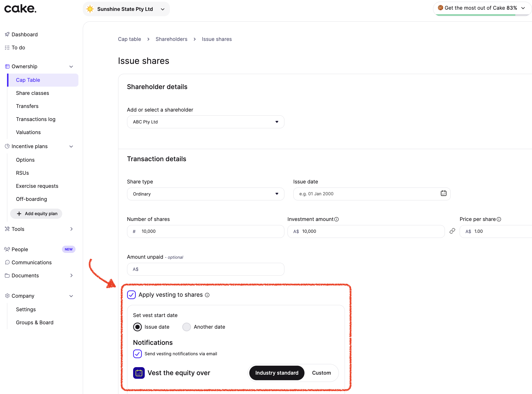This screenshot has width=532, height=394.
Task: Open RSUs in the sidebar
Action: tap(22, 173)
